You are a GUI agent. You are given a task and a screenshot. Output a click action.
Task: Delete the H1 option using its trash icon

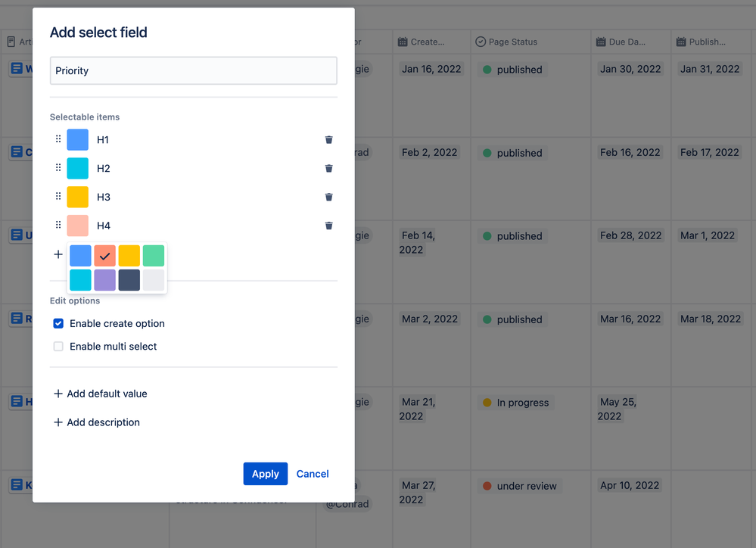point(328,139)
